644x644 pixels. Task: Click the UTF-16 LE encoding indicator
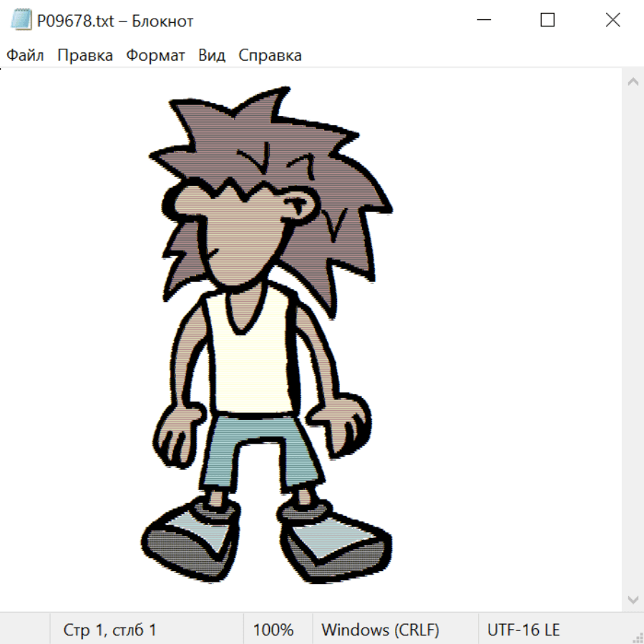(x=523, y=630)
